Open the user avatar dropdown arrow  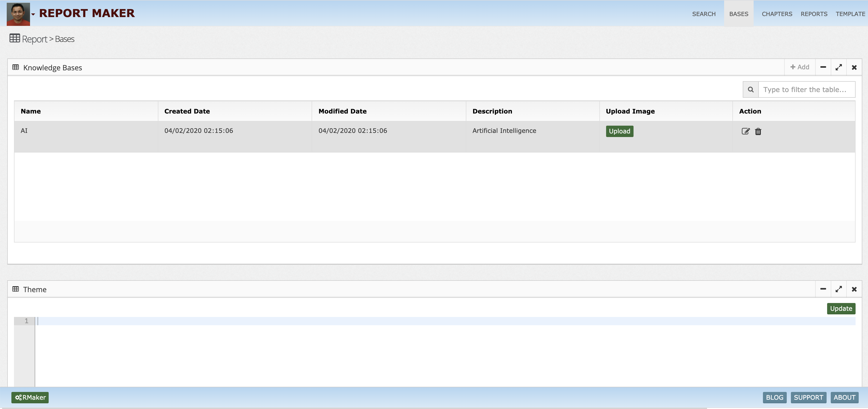pos(33,14)
